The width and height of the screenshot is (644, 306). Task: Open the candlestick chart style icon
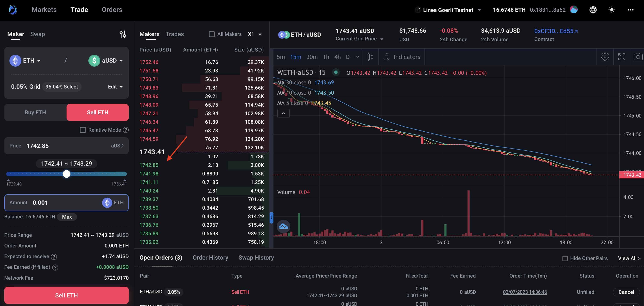(x=370, y=57)
